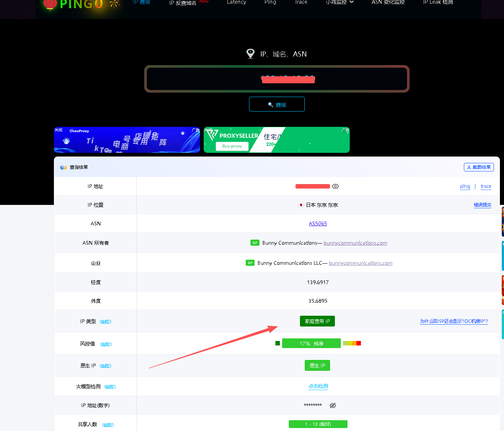
Task: Click the IP/domain/ASN search input field
Action: pos(277,79)
